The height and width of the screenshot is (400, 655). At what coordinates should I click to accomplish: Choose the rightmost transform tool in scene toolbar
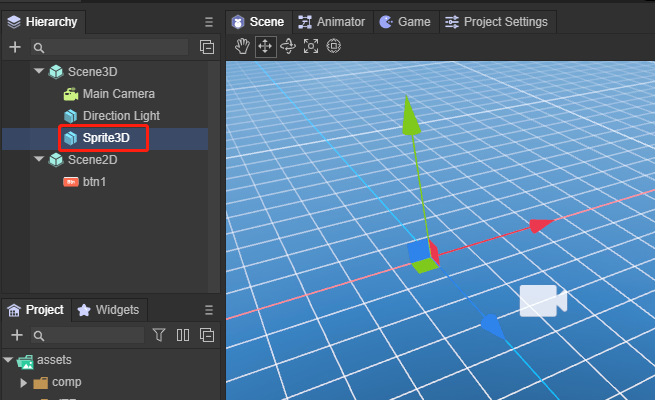tap(334, 46)
